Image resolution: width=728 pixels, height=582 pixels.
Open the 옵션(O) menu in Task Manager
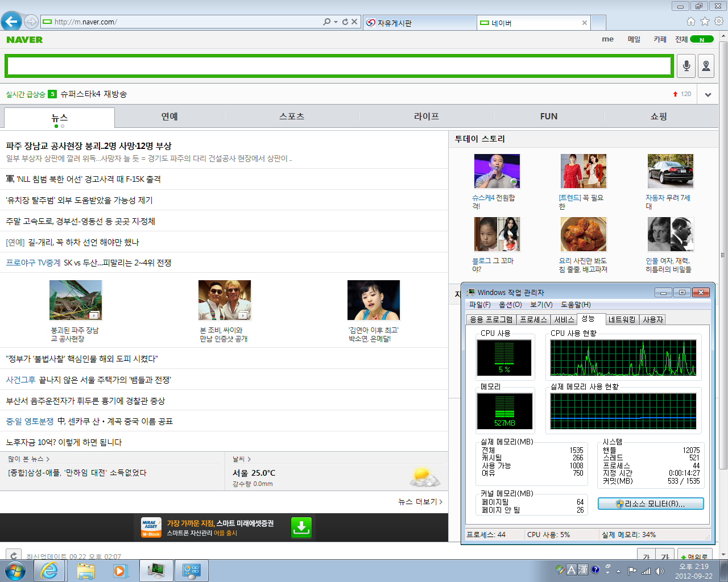[510, 305]
